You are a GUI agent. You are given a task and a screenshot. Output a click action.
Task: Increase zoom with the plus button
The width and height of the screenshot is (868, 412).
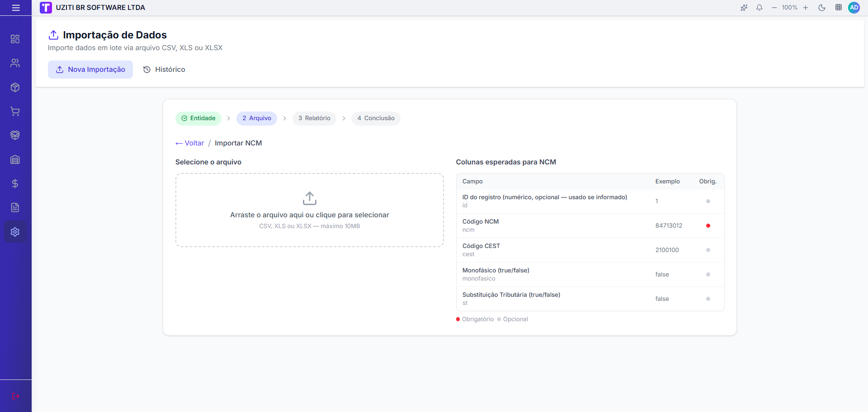(x=806, y=8)
